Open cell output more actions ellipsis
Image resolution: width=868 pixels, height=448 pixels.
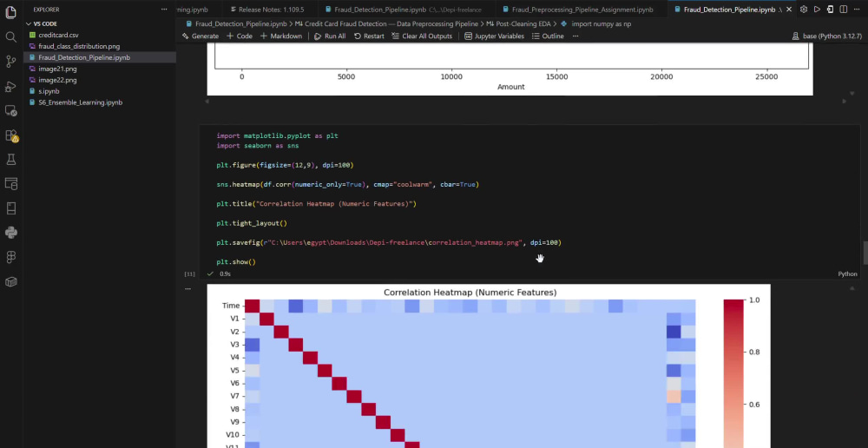(x=188, y=288)
